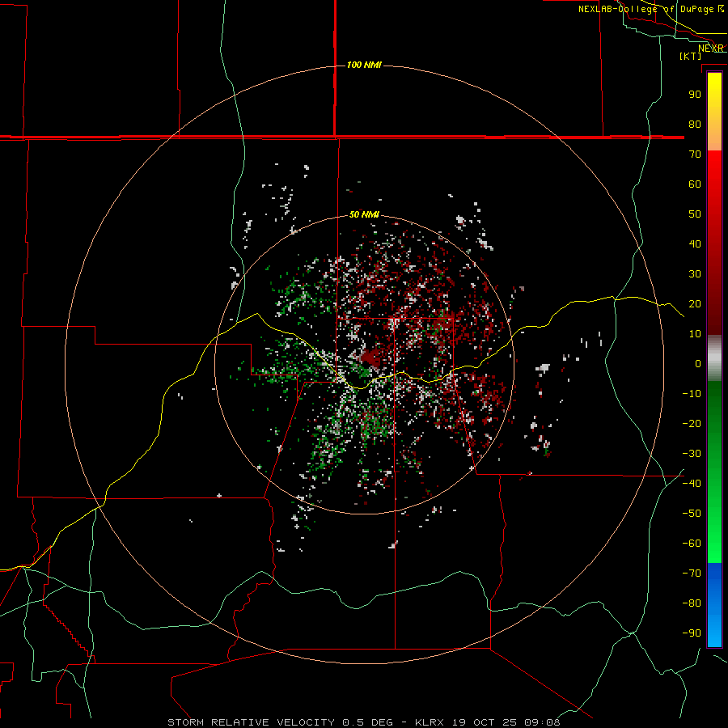Click the 50 NMI range ring label
This screenshot has width=728, height=728.
pyautogui.click(x=364, y=214)
